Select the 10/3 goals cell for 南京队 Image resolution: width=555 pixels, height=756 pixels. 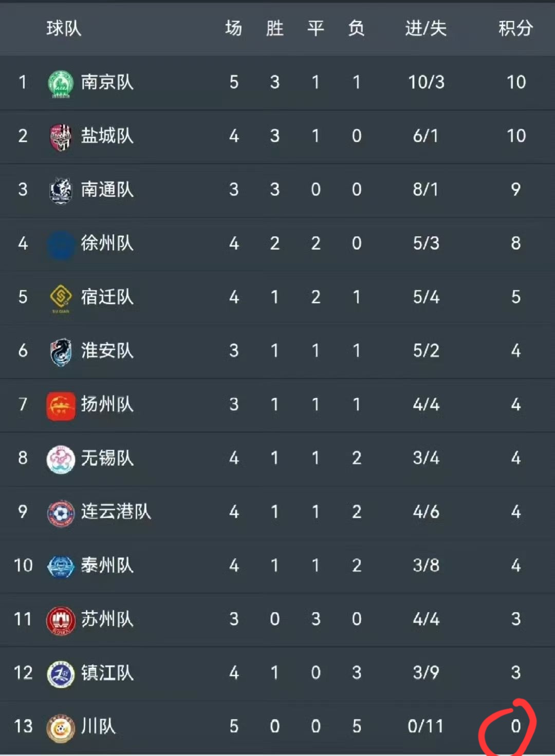(426, 82)
